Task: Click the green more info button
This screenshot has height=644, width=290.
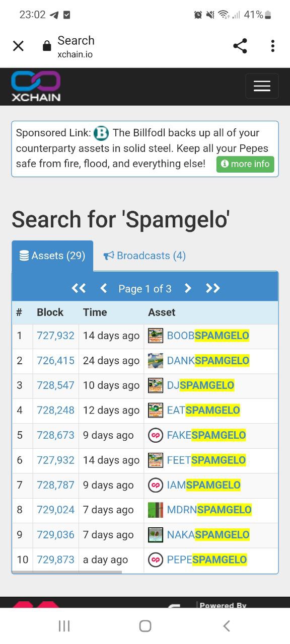Action: pyautogui.click(x=245, y=164)
